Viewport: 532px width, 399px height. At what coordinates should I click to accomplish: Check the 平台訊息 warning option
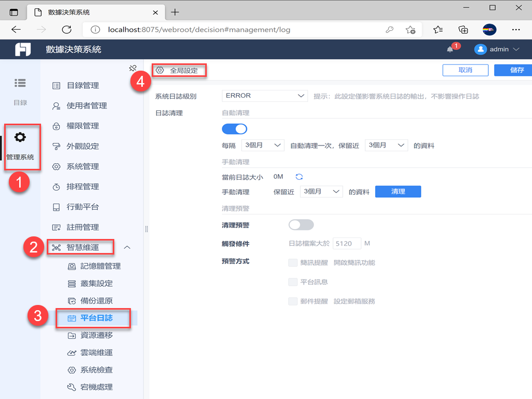tap(293, 281)
